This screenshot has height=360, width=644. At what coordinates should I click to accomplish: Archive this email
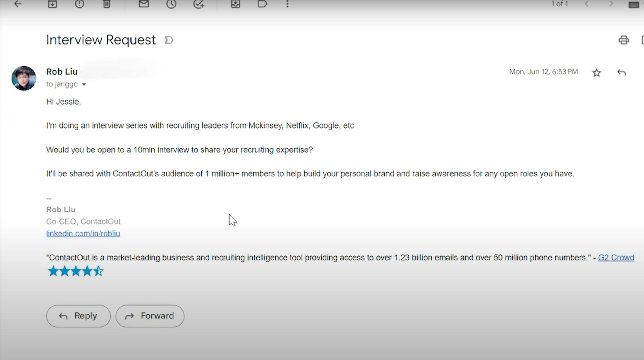53,4
